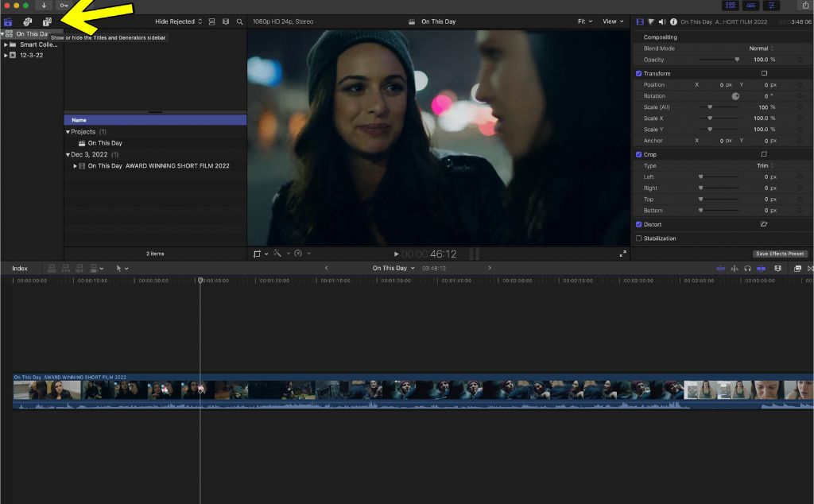Screen dimensions: 814x504
Task: Disable the Transform effect checkbox
Action: pos(638,72)
